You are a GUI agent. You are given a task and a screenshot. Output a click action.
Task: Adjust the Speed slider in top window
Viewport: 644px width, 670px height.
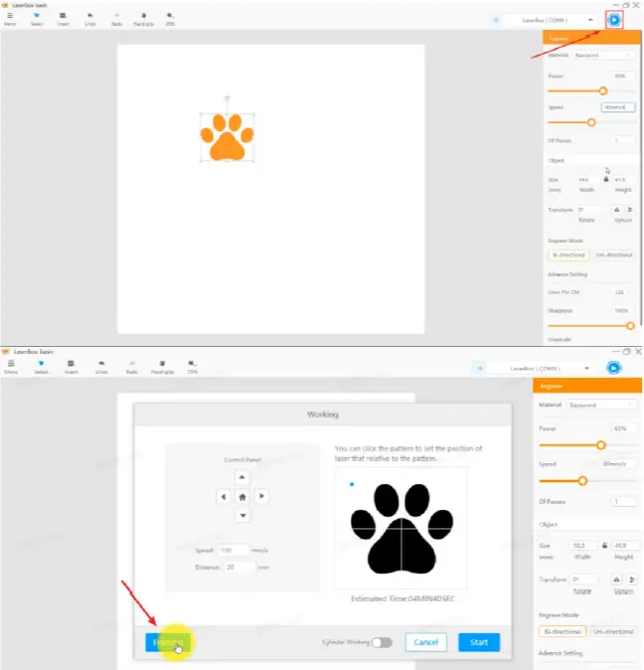pos(591,122)
